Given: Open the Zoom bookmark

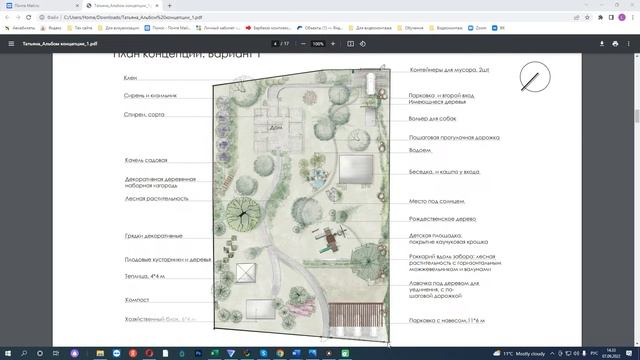Looking at the screenshot, I should [477, 28].
